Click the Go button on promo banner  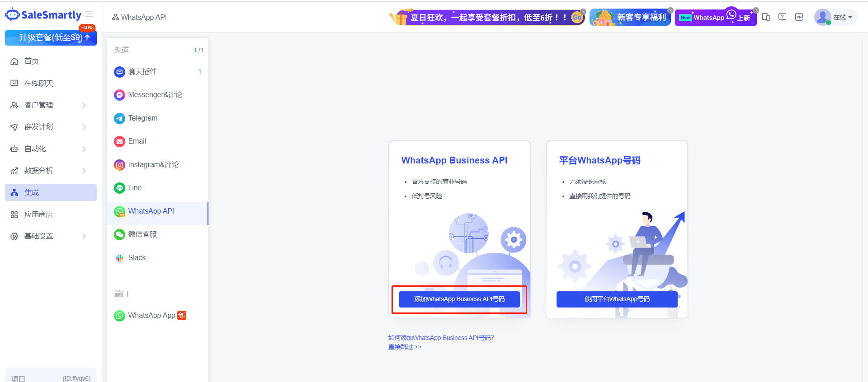577,18
